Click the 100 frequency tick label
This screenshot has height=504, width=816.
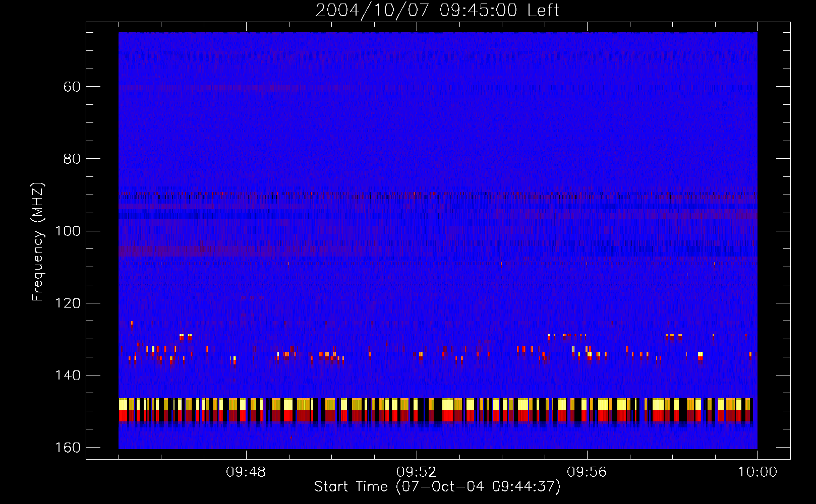pyautogui.click(x=68, y=231)
